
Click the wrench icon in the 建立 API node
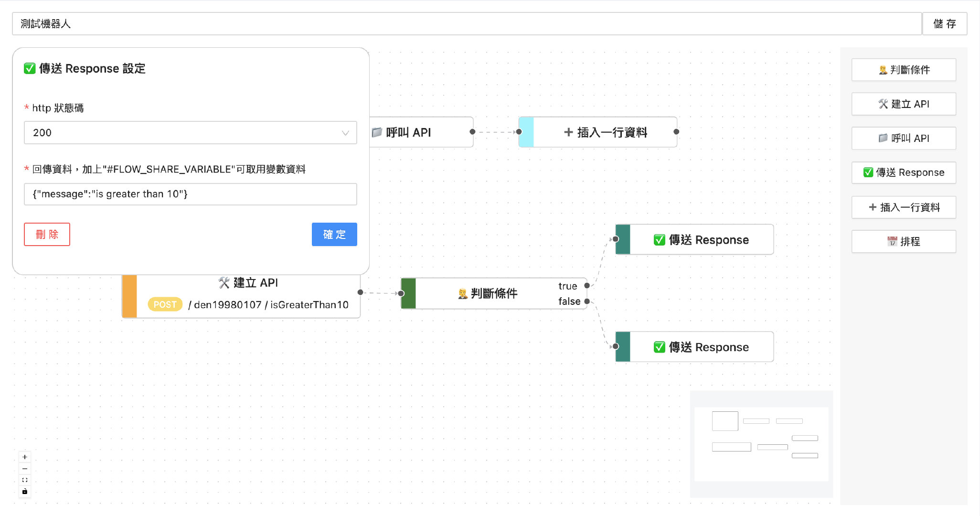click(x=224, y=283)
